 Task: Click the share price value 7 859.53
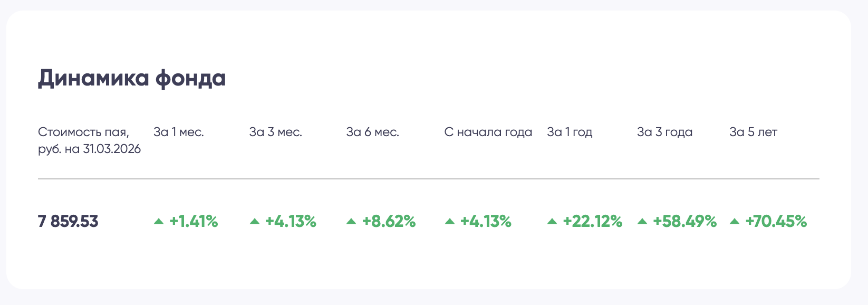(68, 222)
